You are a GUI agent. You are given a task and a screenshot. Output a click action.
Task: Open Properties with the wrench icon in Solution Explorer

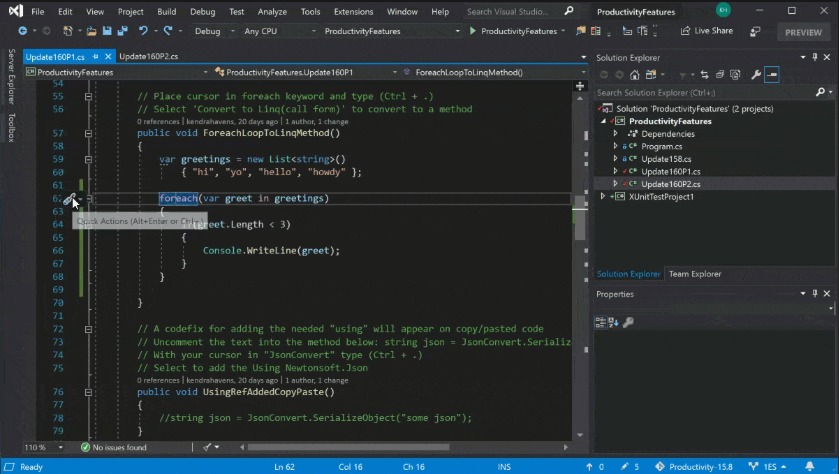(x=756, y=74)
